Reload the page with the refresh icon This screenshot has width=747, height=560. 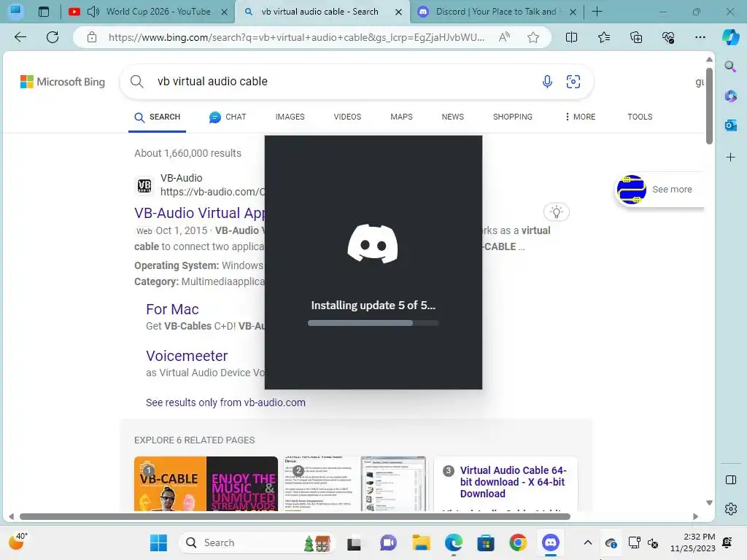(53, 37)
